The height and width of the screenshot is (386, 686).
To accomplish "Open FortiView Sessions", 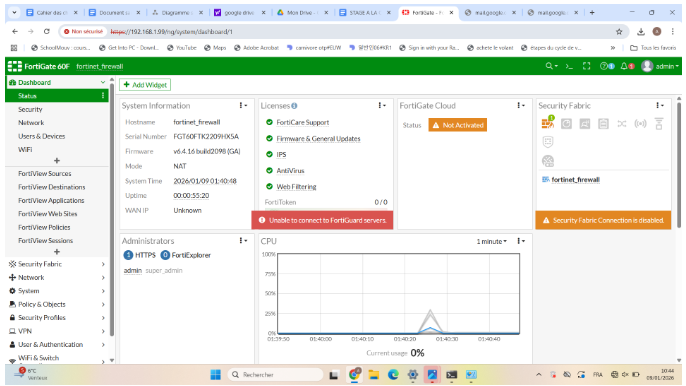I will click(46, 241).
